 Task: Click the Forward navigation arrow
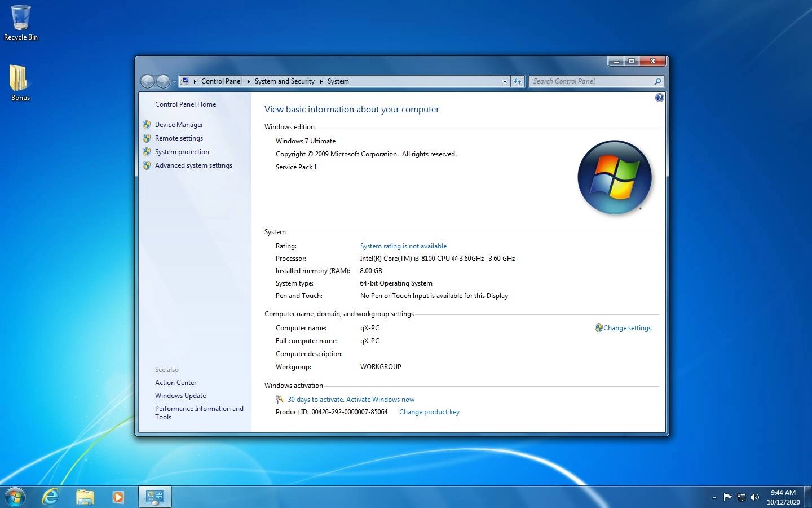(x=163, y=81)
